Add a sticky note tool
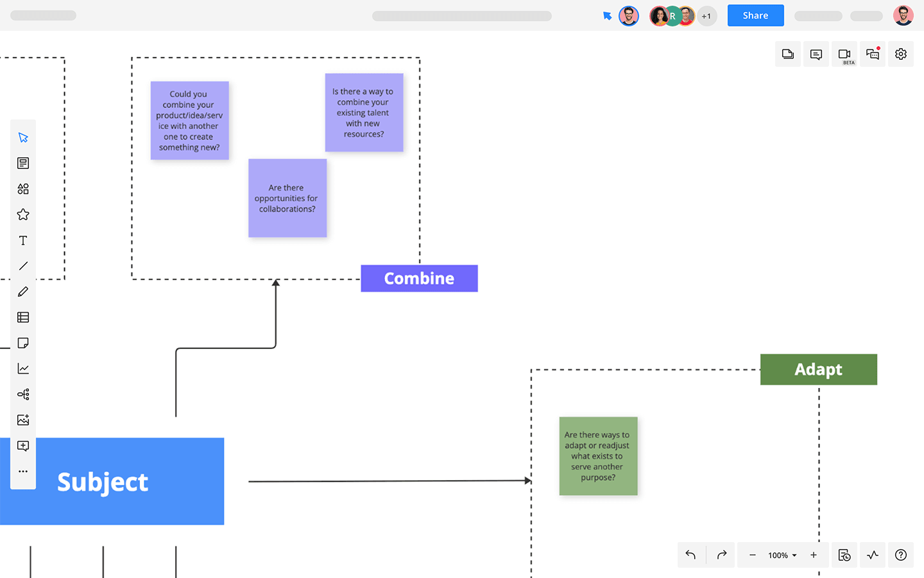This screenshot has width=924, height=578. point(23,343)
